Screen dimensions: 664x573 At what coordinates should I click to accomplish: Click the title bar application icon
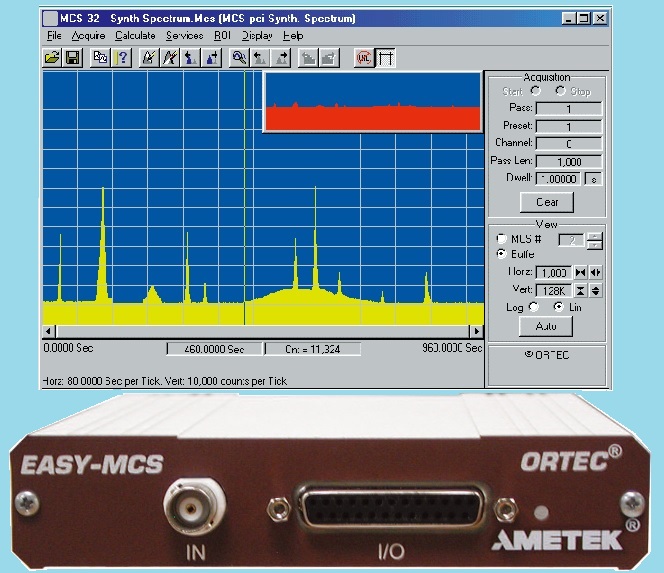click(x=50, y=19)
